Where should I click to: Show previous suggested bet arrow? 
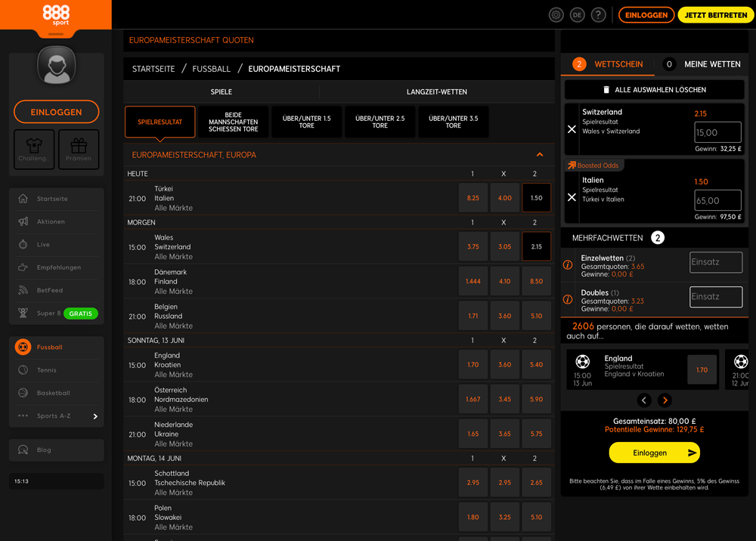pos(644,400)
